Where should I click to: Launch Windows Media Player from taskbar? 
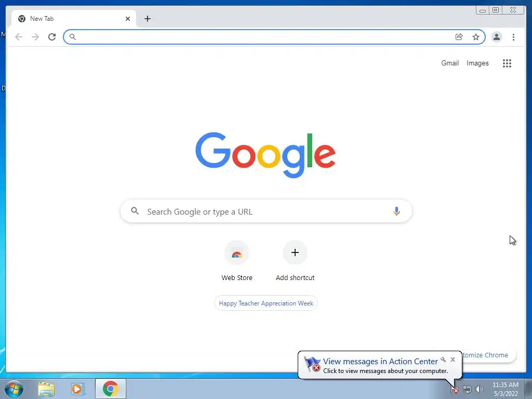click(78, 389)
